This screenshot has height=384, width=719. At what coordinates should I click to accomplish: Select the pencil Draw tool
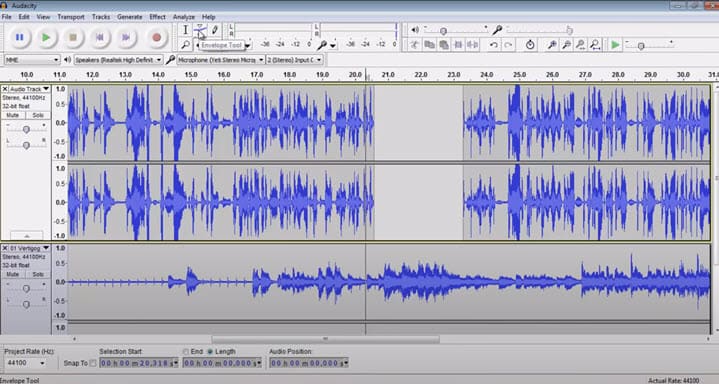(x=215, y=30)
